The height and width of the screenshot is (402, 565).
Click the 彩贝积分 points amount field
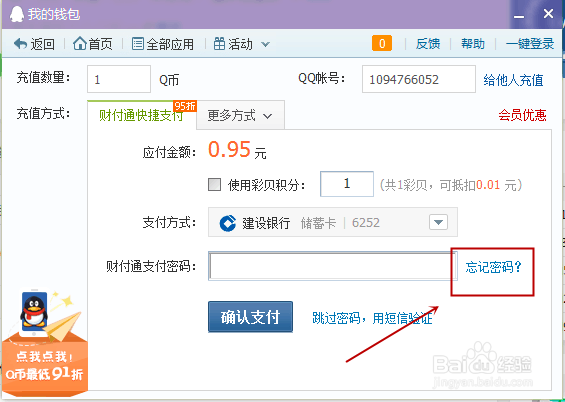(x=347, y=184)
